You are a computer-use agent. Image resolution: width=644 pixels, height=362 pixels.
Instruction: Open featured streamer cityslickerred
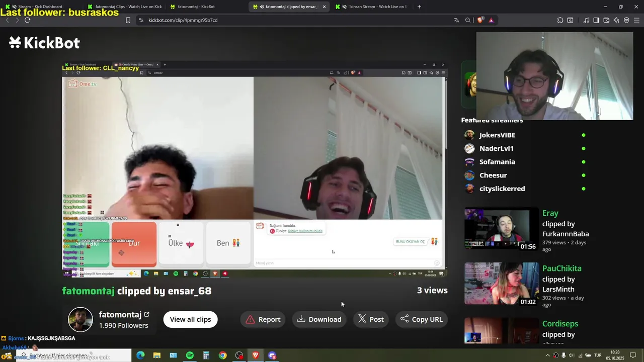[x=502, y=189]
